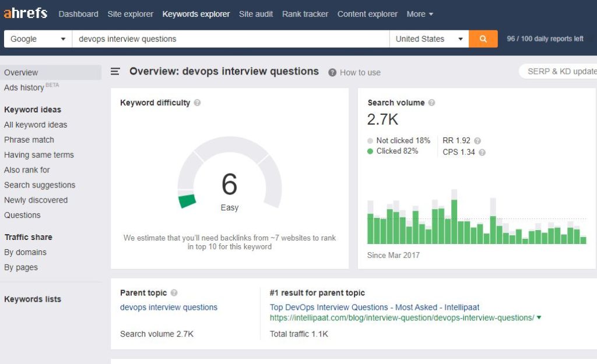The width and height of the screenshot is (597, 364).
Task: Open Newly discovered keywords
Action: tap(36, 200)
